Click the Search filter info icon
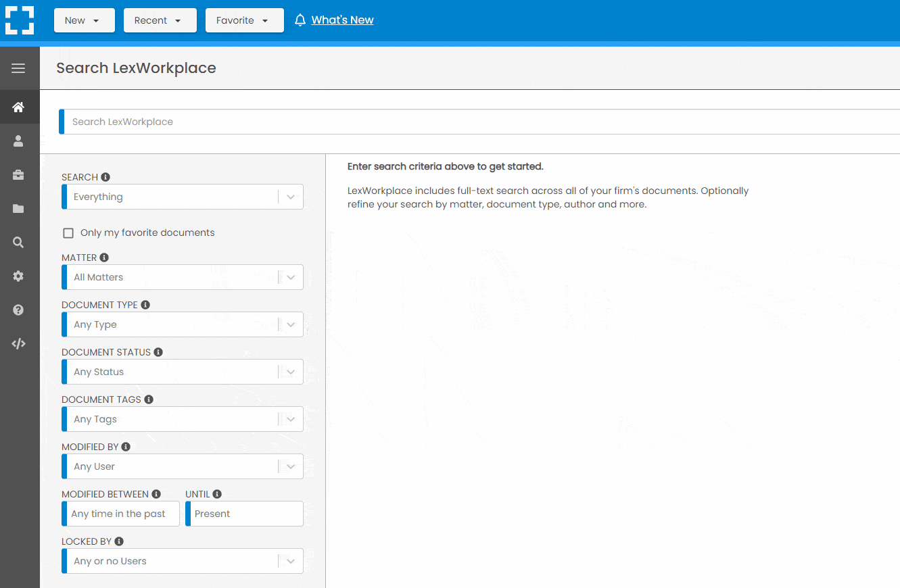 105,176
